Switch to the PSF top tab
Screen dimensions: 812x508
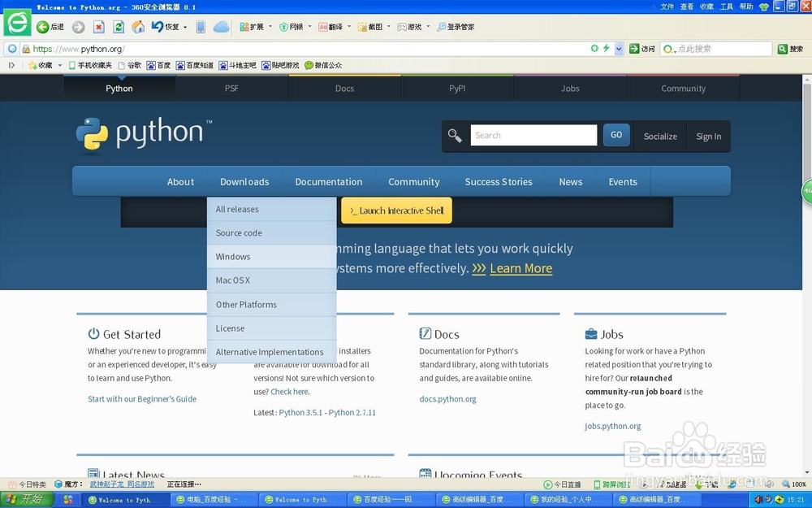(x=231, y=88)
